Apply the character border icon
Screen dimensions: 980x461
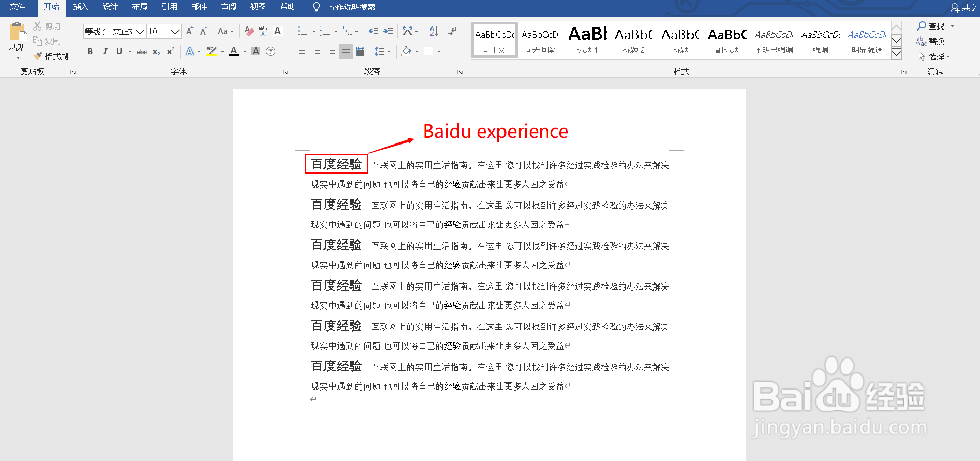[278, 31]
